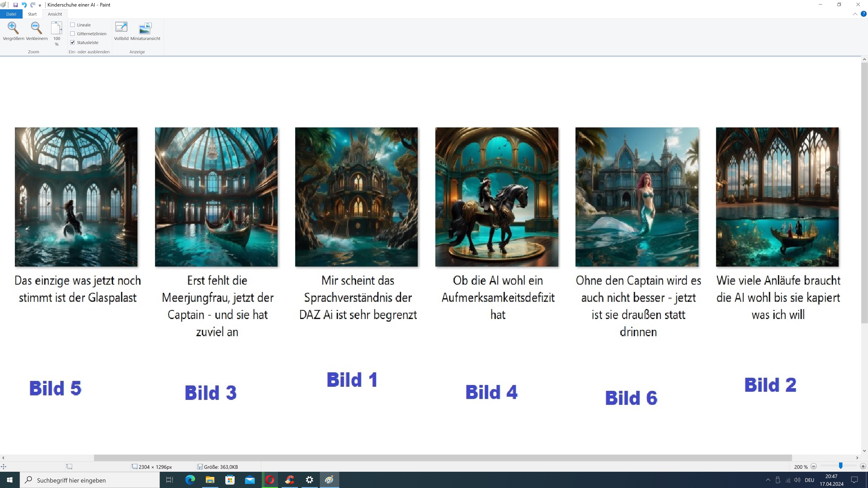Screen dimensions: 868x488
Task: Click the undo arrow in title bar
Action: pos(24,5)
